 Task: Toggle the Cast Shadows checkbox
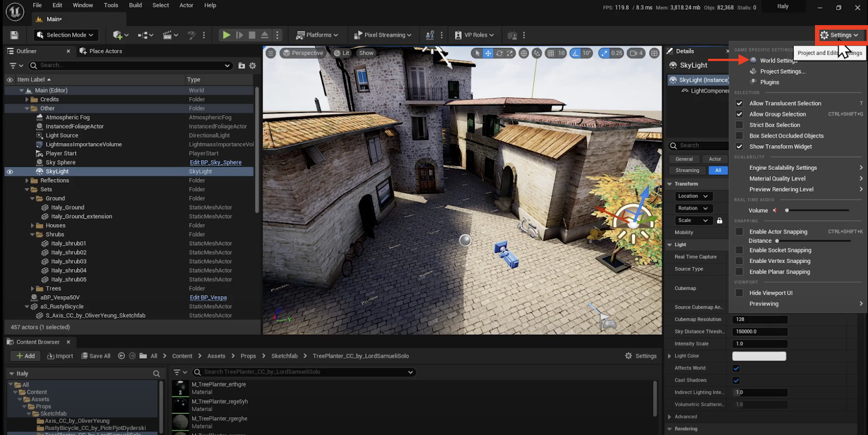pos(736,380)
